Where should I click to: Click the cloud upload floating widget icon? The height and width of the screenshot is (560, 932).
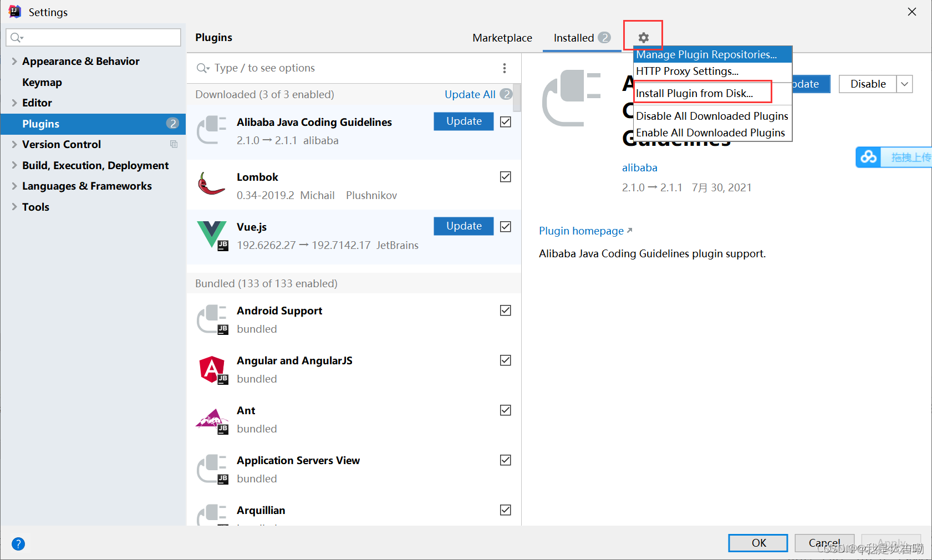point(869,157)
